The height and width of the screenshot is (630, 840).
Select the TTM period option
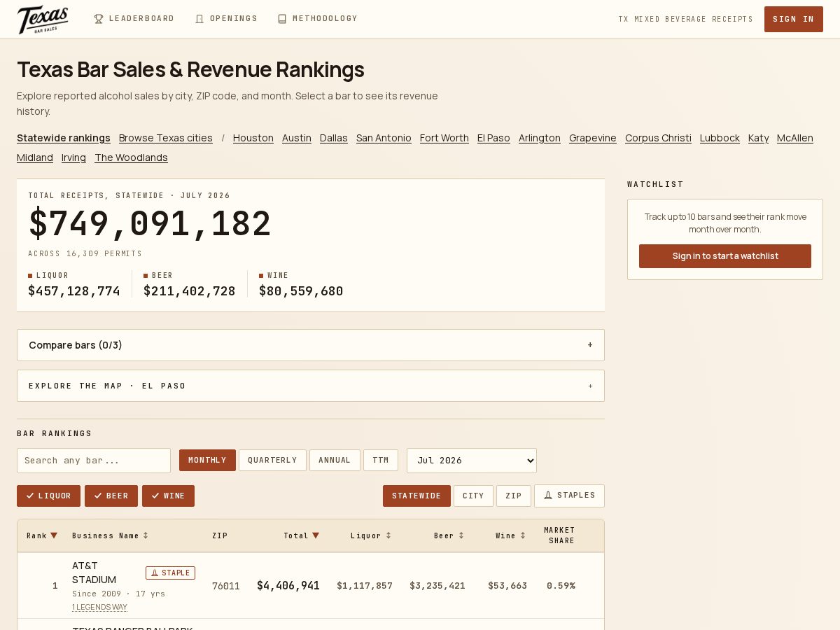381,460
